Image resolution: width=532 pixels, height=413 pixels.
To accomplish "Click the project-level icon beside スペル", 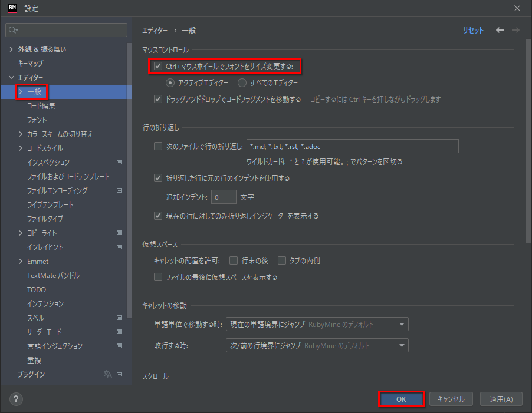I will coord(119,318).
